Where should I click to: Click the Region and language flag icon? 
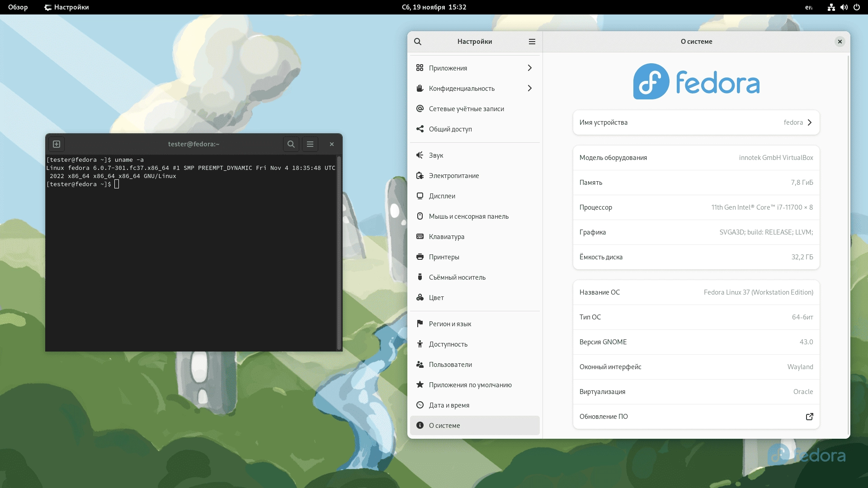click(x=420, y=324)
